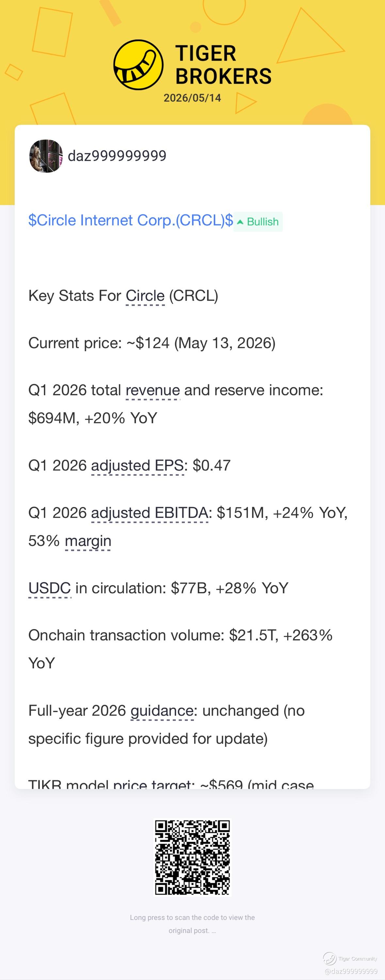Click the QR code image
385x980 pixels.
[193, 858]
